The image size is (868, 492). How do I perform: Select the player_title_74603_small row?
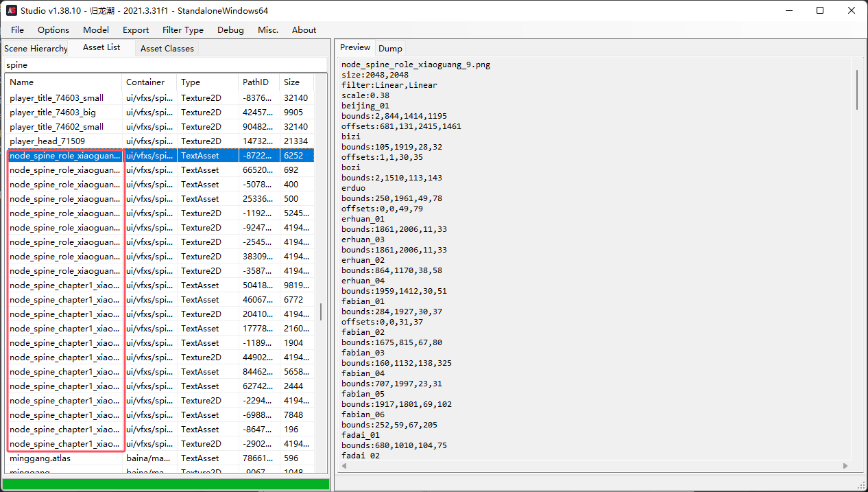160,98
